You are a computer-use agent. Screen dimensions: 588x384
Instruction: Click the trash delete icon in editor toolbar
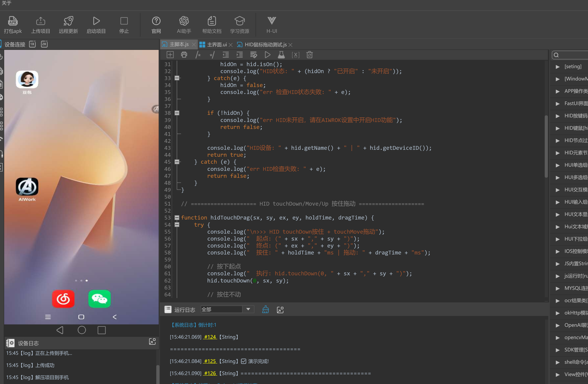coord(310,55)
